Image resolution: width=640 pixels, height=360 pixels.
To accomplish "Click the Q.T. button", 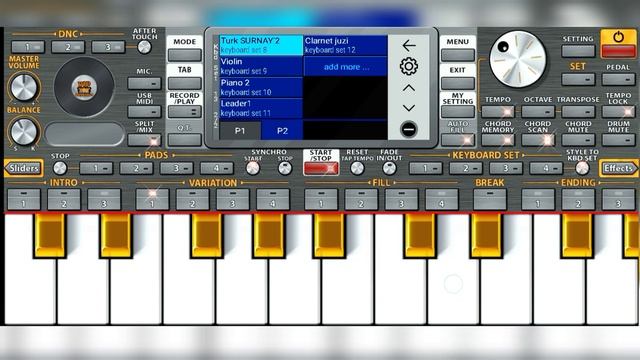I will pyautogui.click(x=184, y=140).
